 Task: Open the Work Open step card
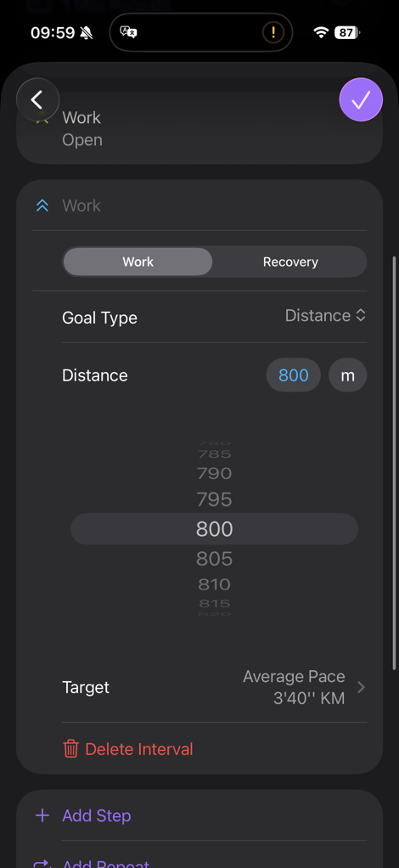199,128
